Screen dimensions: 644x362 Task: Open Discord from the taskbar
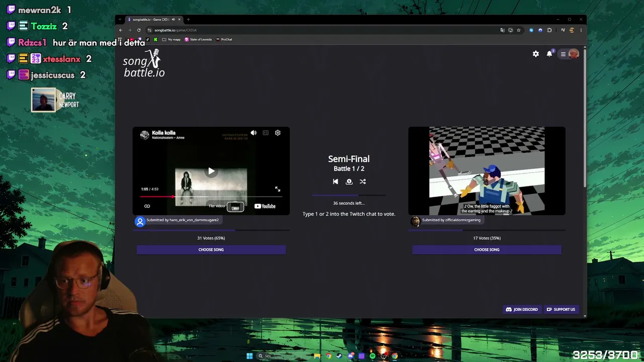350,356
